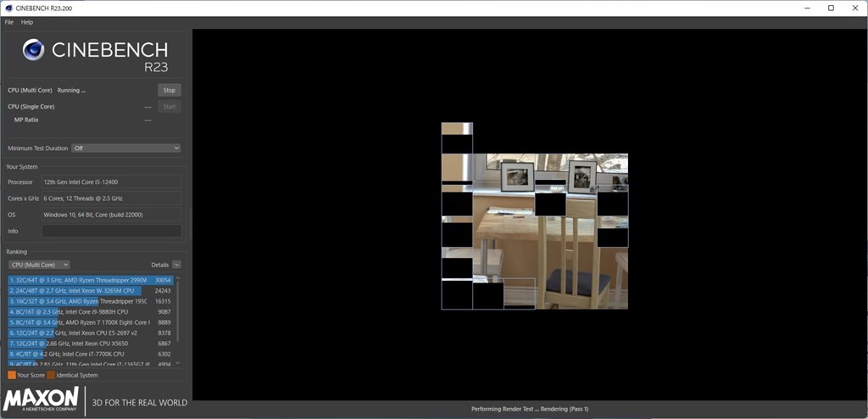Expand the Details dropdown arrow
Image resolution: width=868 pixels, height=419 pixels.
pos(176,265)
